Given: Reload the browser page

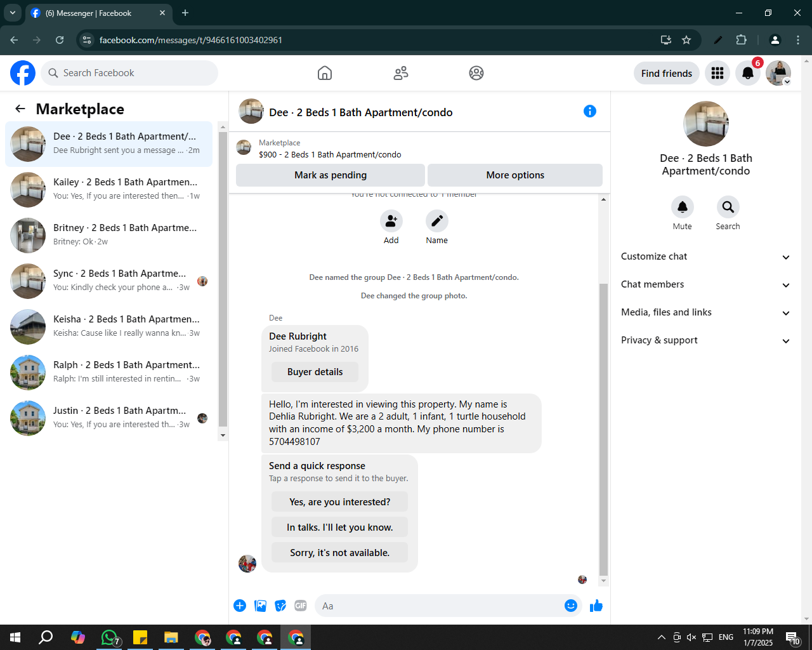Looking at the screenshot, I should 60,40.
